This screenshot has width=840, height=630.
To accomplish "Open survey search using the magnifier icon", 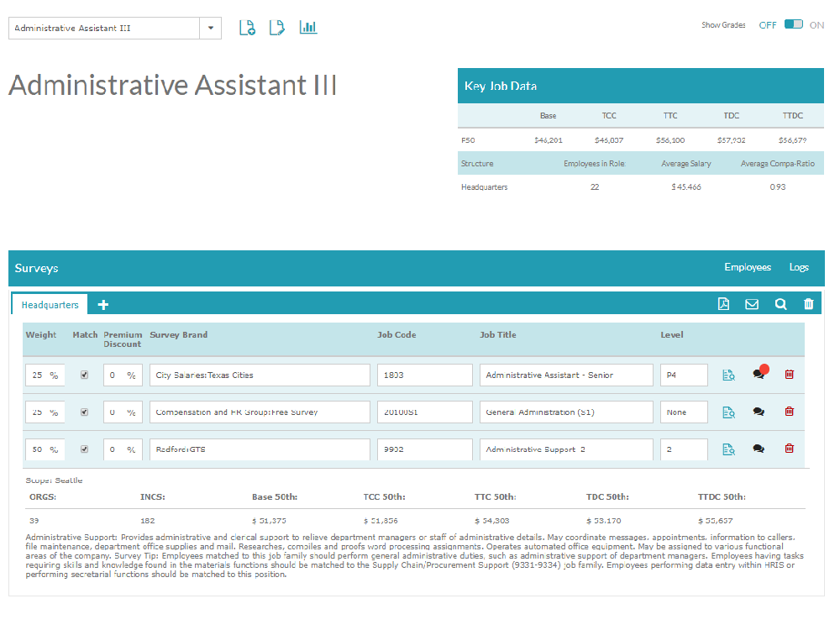I will pyautogui.click(x=780, y=303).
